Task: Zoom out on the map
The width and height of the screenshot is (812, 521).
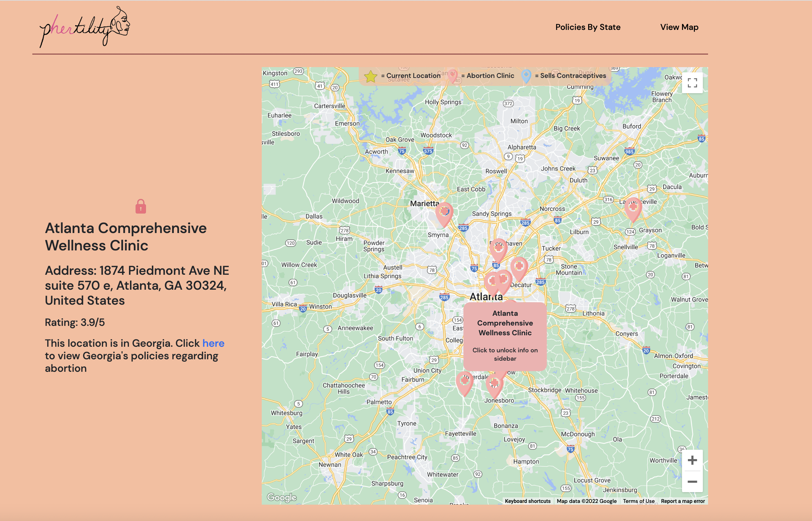Action: [692, 482]
